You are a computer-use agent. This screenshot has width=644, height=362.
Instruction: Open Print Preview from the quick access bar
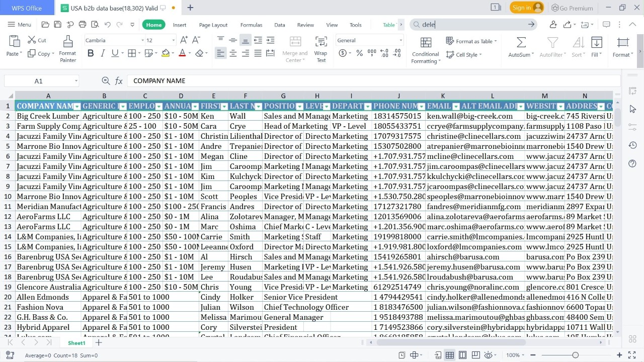pos(95,25)
